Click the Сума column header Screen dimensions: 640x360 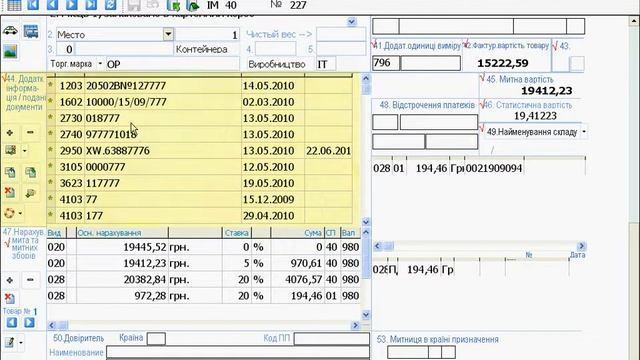click(x=297, y=233)
